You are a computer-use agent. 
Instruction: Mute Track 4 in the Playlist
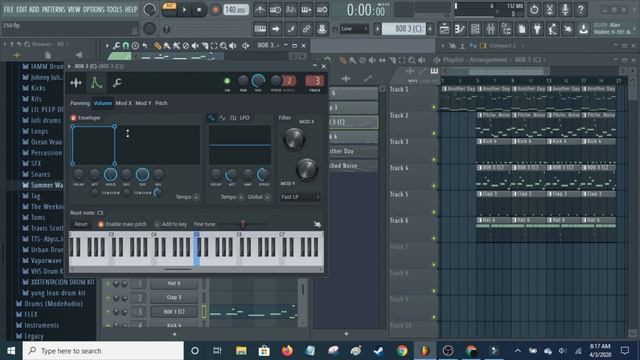(434, 186)
